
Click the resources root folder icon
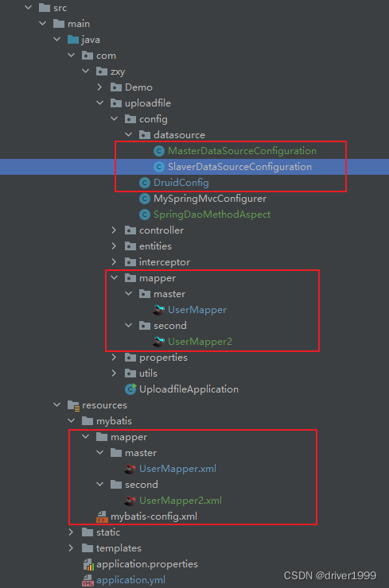[x=73, y=405]
